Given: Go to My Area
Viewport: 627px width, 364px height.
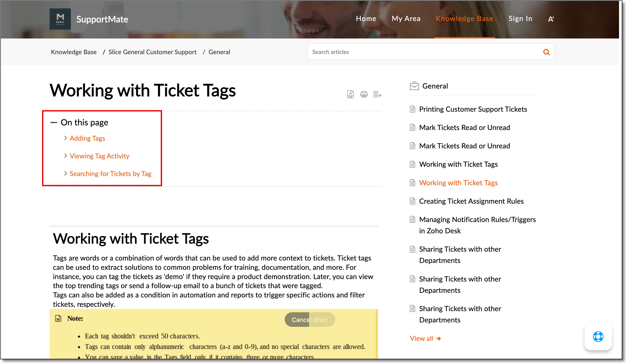Looking at the screenshot, I should click(x=406, y=19).
